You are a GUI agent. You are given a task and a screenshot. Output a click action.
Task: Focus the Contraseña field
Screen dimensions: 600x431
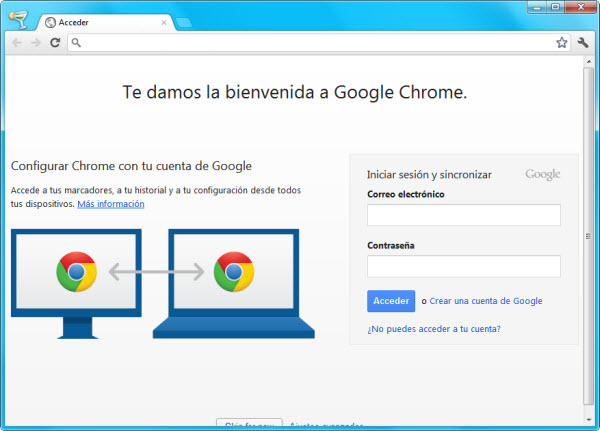coord(464,266)
